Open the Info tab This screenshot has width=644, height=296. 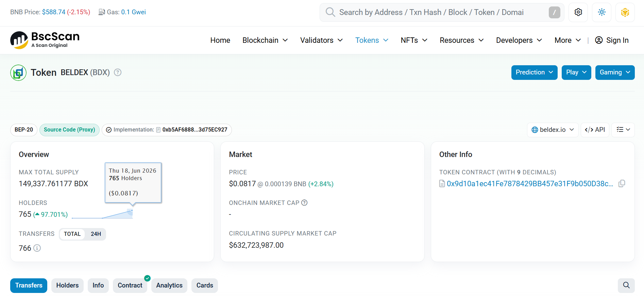(98, 285)
